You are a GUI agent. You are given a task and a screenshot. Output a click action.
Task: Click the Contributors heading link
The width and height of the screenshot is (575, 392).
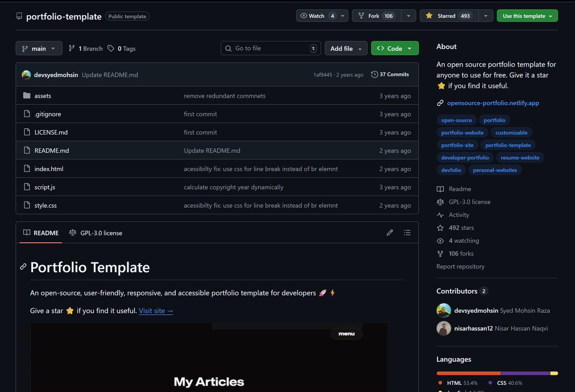462,291
